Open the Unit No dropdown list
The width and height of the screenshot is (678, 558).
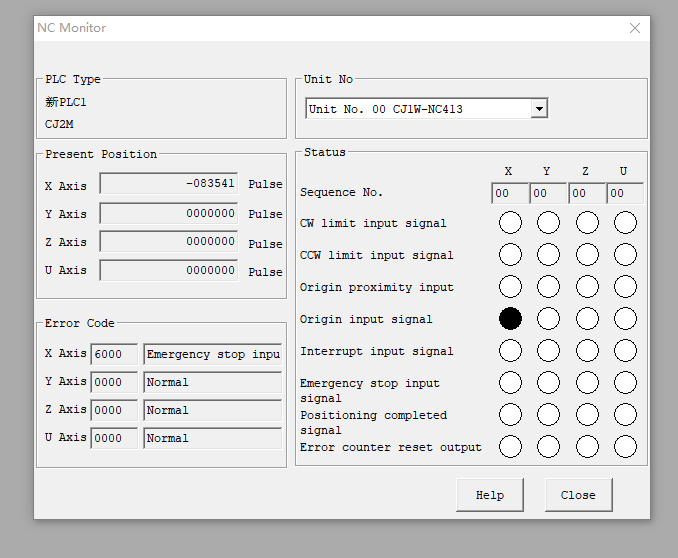pos(539,109)
